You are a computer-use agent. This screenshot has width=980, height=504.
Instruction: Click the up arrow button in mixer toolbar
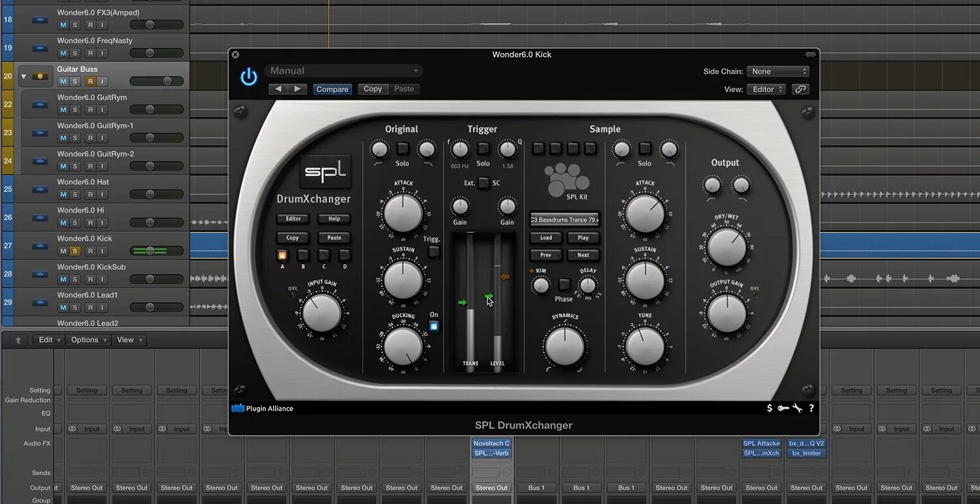(18, 340)
